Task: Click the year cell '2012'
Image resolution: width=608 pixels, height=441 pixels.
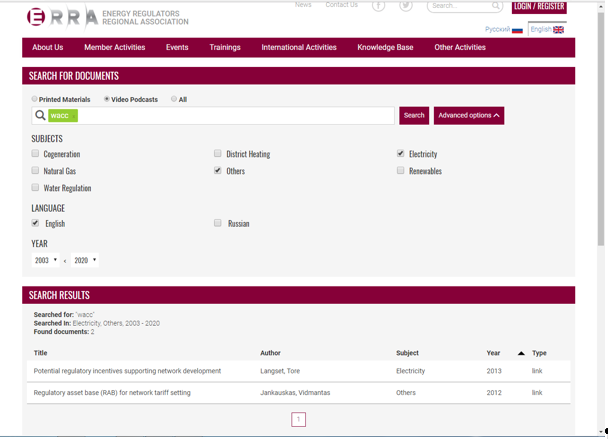Action: [494, 393]
